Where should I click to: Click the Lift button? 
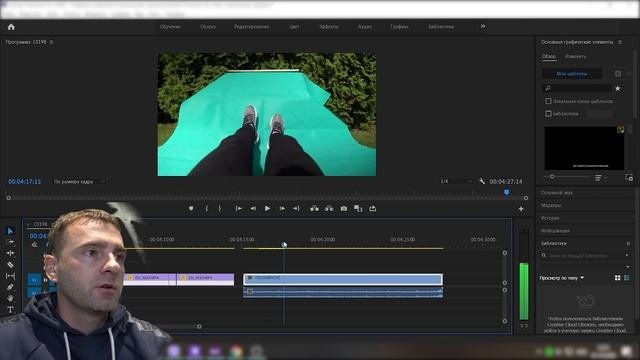click(314, 209)
